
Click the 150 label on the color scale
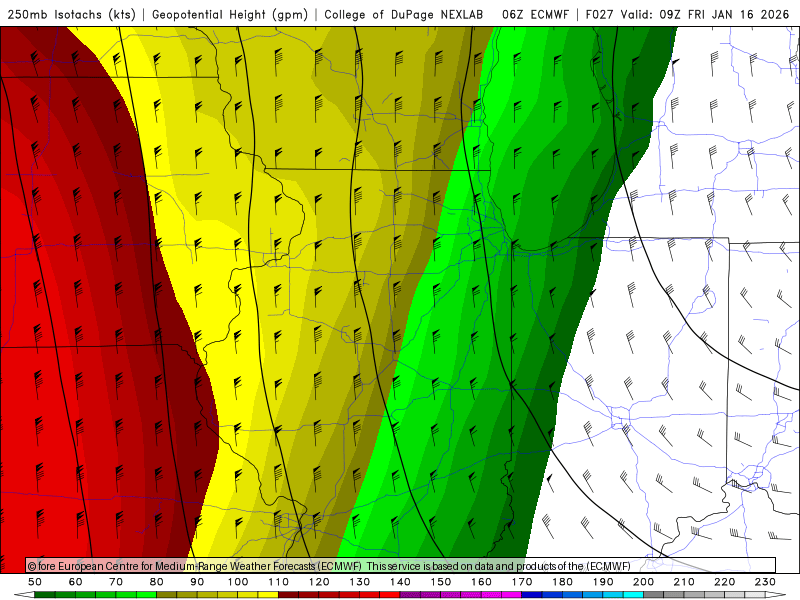pos(441,582)
